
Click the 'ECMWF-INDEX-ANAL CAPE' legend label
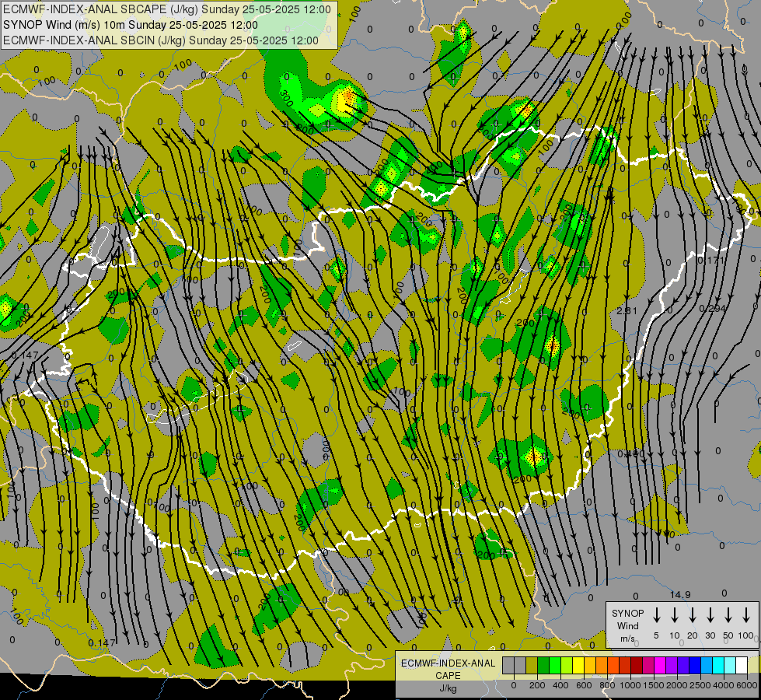pyautogui.click(x=448, y=676)
